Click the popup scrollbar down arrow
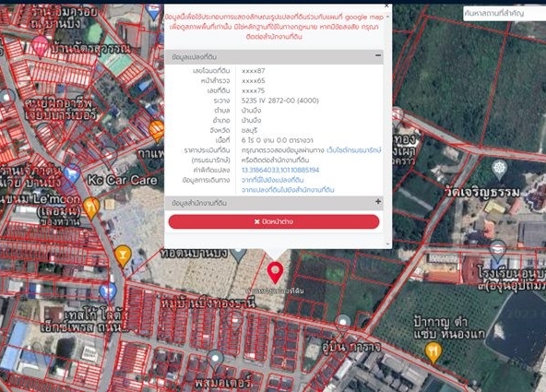The width and height of the screenshot is (546, 392). [x=388, y=244]
